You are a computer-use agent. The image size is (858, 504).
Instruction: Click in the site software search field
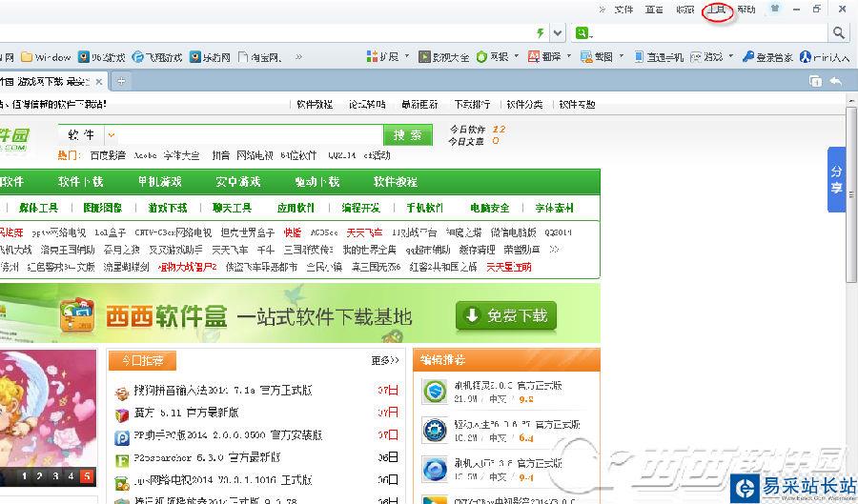point(250,135)
